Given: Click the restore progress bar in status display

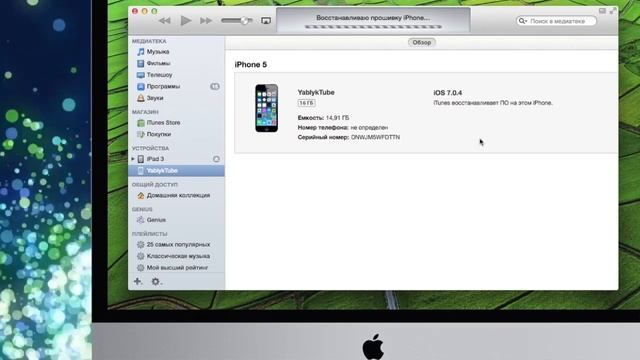Looking at the screenshot, I should 373,27.
